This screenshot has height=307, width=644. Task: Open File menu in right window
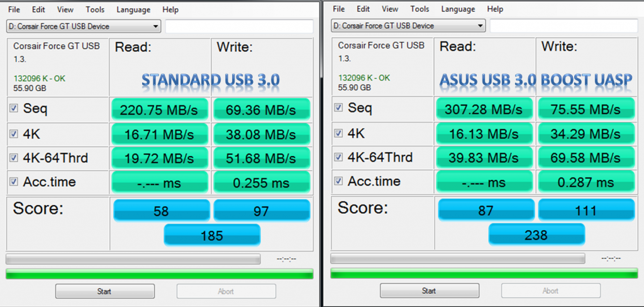(338, 9)
